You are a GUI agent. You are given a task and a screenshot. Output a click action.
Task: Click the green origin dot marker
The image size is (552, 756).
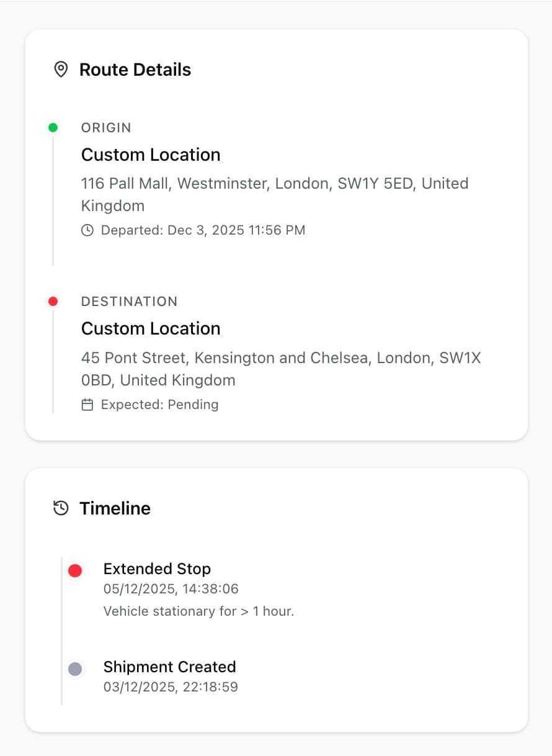click(53, 128)
